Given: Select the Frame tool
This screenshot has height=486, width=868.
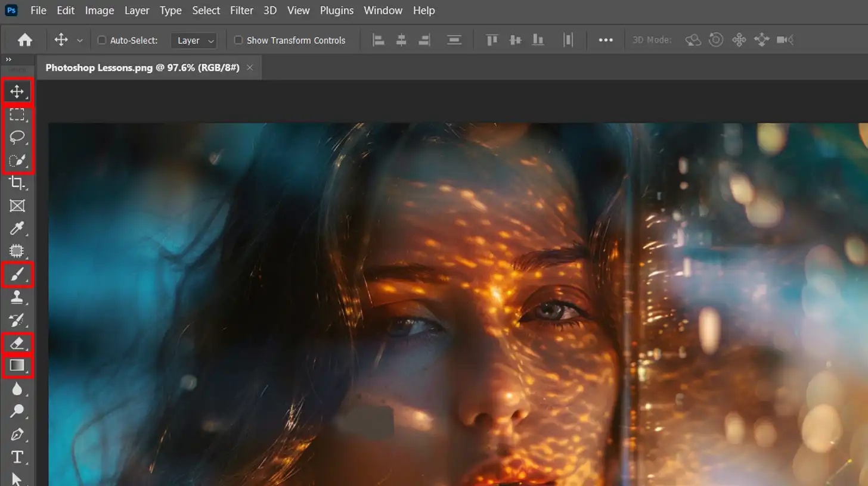Looking at the screenshot, I should (x=17, y=206).
